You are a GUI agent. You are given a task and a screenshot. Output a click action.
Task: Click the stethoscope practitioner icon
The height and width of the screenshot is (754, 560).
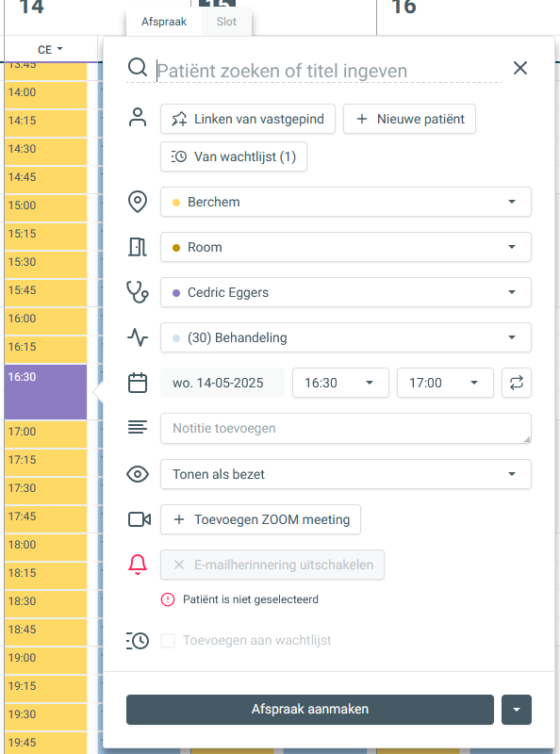pyautogui.click(x=138, y=292)
